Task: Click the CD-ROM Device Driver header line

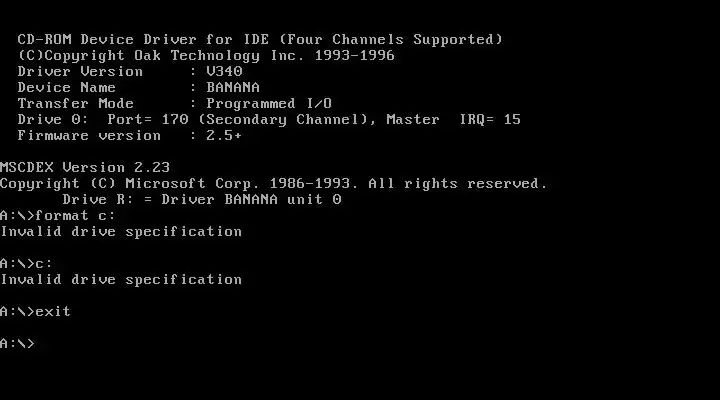Action: [x=260, y=39]
